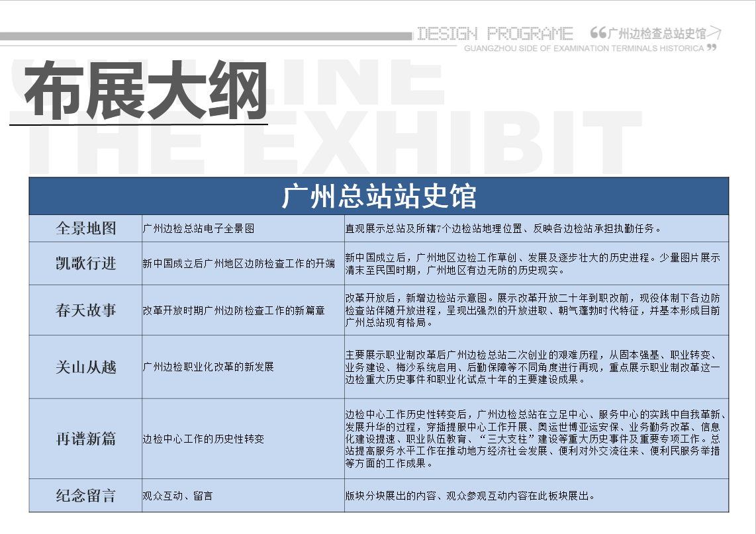Click the opening quotation mark icon in header

(597, 32)
